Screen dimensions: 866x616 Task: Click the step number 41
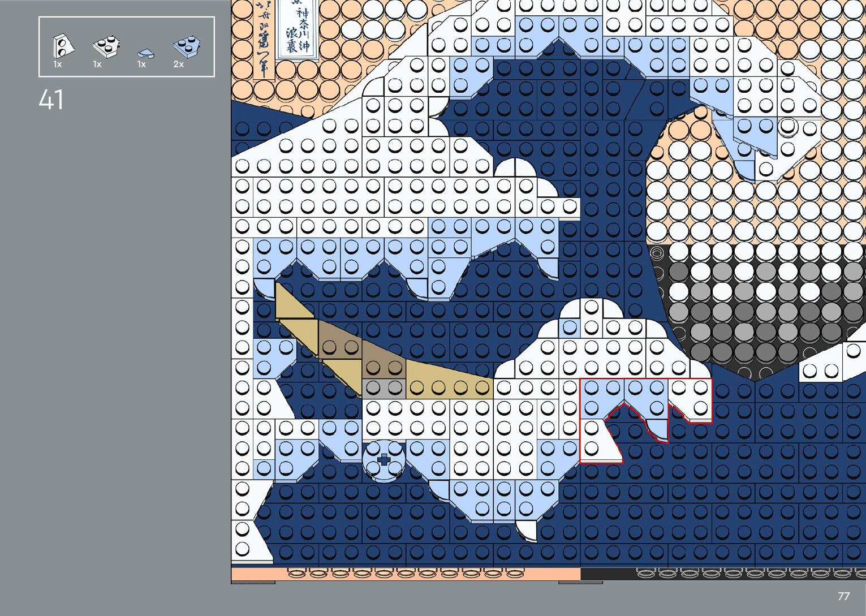[51, 100]
